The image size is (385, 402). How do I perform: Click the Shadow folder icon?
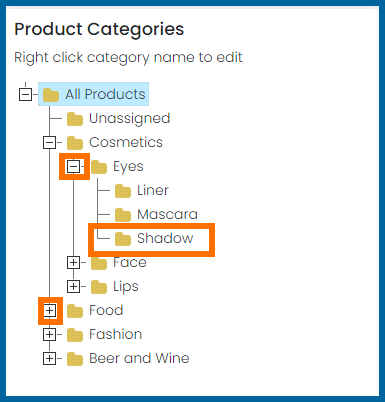click(123, 239)
